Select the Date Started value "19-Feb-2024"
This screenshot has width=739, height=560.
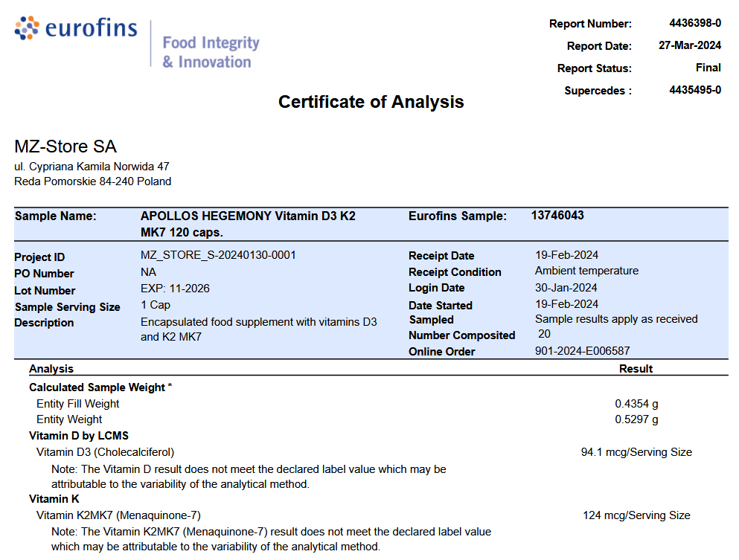coord(566,304)
